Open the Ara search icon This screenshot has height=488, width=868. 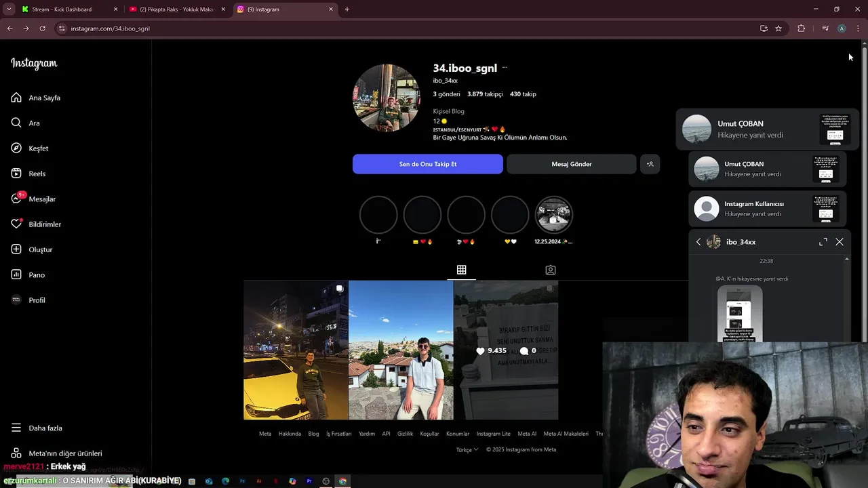click(16, 123)
